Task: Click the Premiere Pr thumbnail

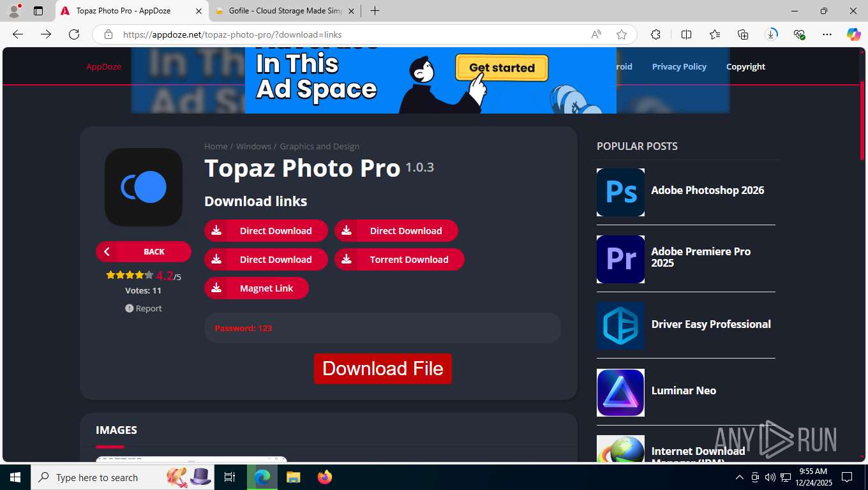Action: tap(620, 259)
